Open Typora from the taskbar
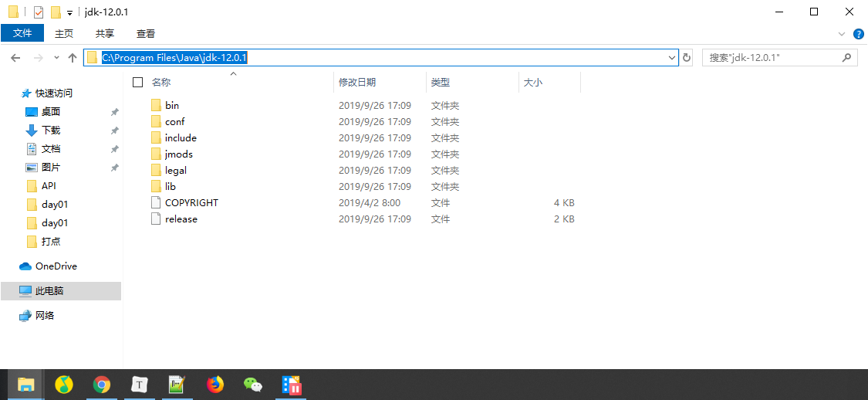Image resolution: width=868 pixels, height=400 pixels. click(139, 385)
